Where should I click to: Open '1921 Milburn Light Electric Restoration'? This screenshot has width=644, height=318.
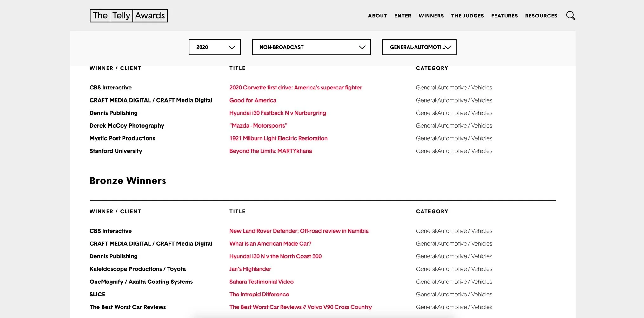278,138
